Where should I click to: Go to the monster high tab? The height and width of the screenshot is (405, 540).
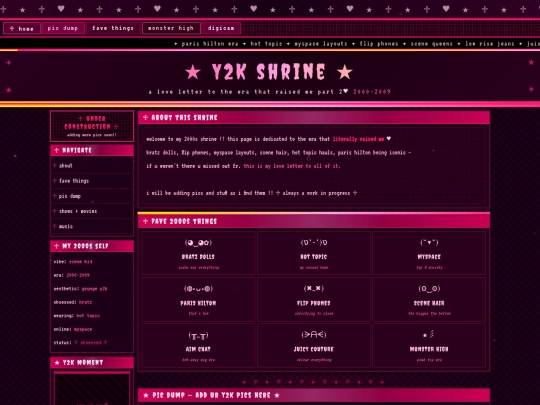point(171,28)
